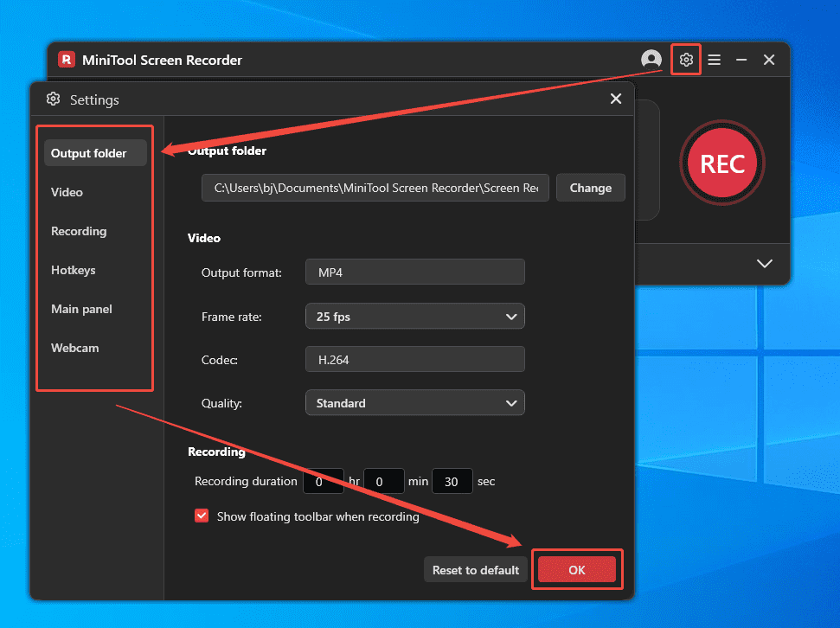The height and width of the screenshot is (628, 840).
Task: Minimize the MiniTool Screen Recorder window
Action: coord(741,60)
